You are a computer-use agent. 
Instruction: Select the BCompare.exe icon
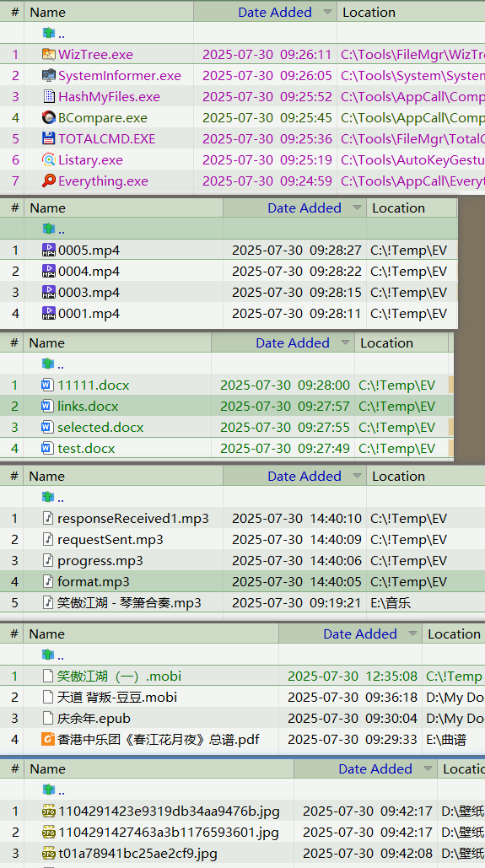[49, 117]
